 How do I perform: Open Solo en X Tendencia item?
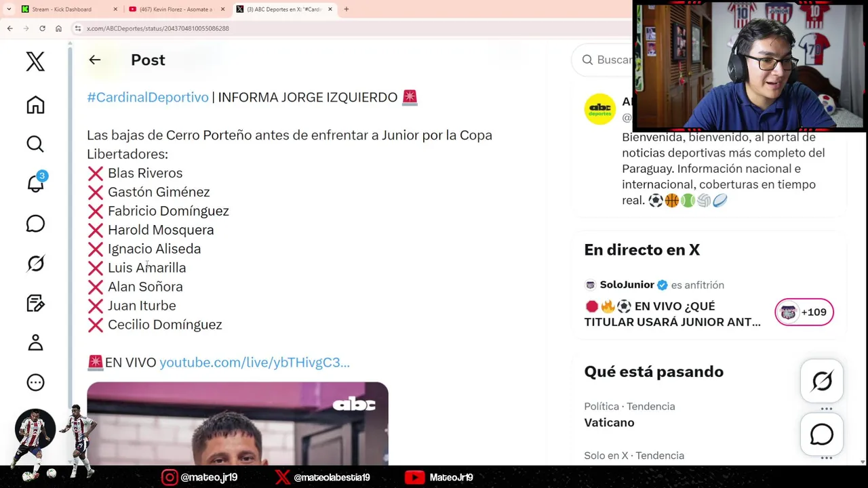tap(634, 455)
